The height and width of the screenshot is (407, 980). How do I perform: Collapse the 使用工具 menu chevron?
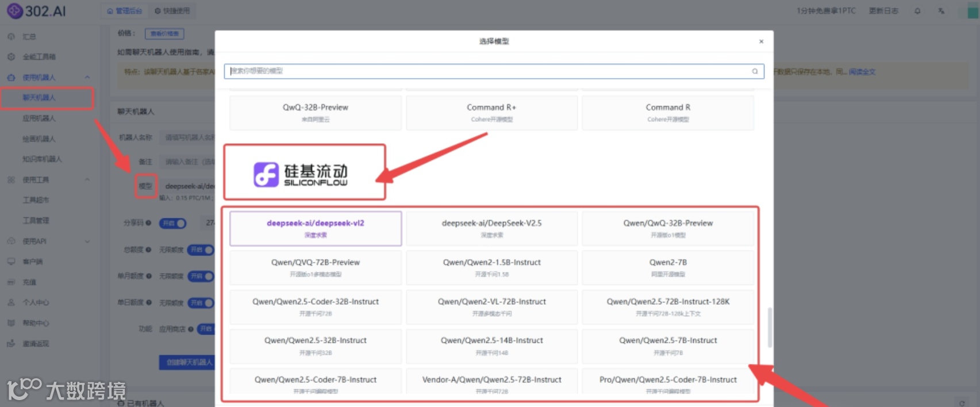coord(87,180)
